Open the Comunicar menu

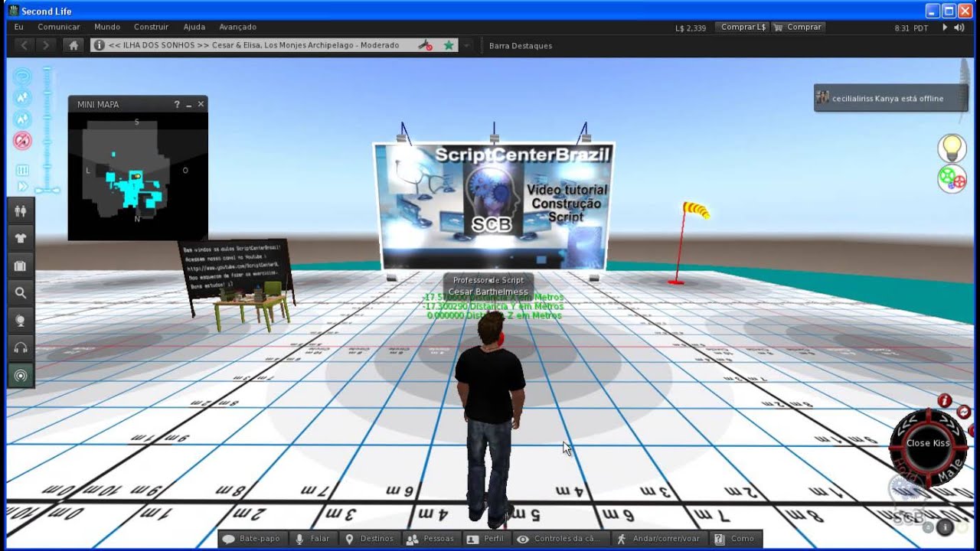tap(59, 27)
